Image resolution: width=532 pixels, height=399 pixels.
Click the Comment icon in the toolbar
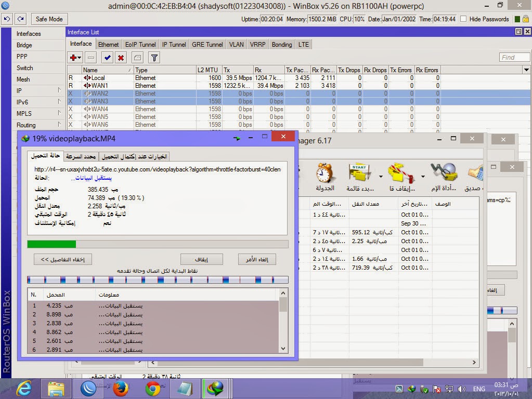coord(137,58)
